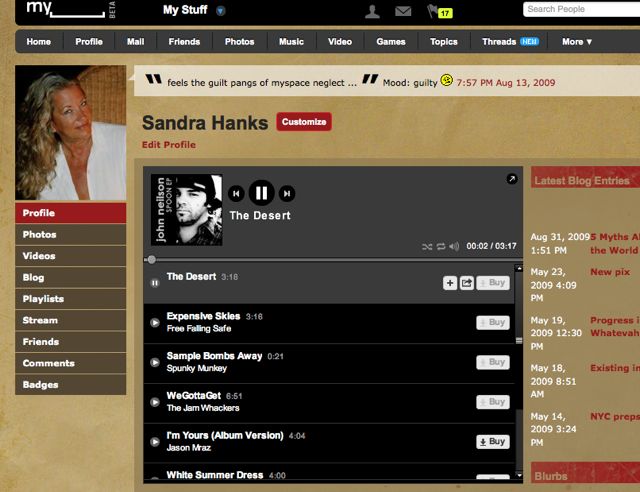The width and height of the screenshot is (640, 492).
Task: Open the Edit Profile link
Action: tap(169, 145)
